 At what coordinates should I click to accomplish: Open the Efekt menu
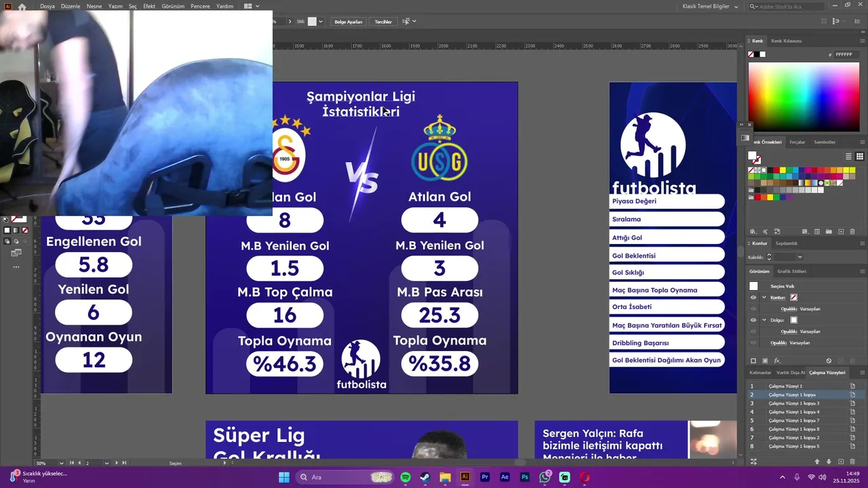[149, 6]
